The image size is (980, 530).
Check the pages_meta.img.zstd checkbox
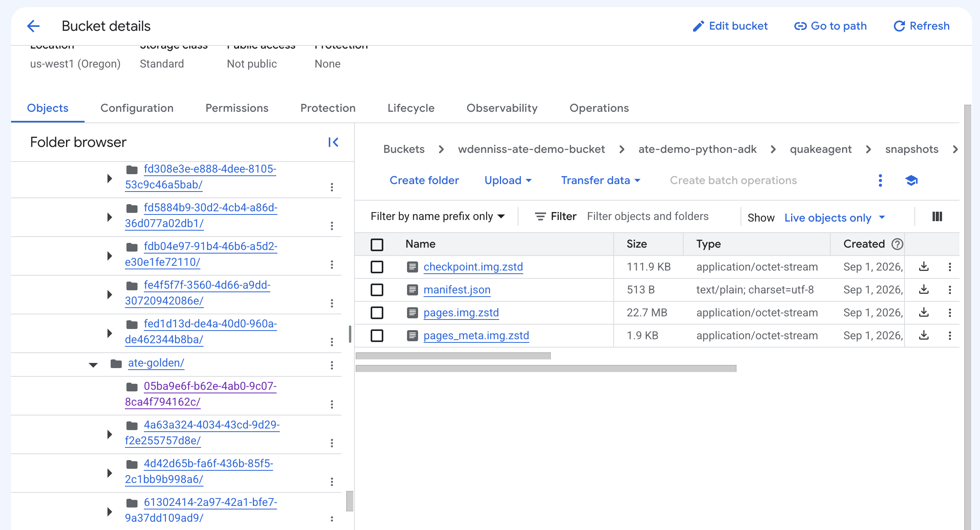click(377, 336)
